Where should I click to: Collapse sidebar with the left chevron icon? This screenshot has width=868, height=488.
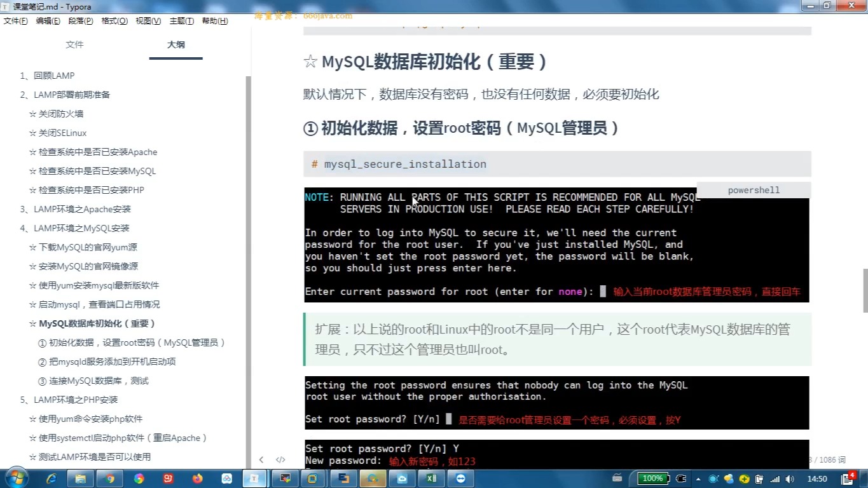pos(261,459)
